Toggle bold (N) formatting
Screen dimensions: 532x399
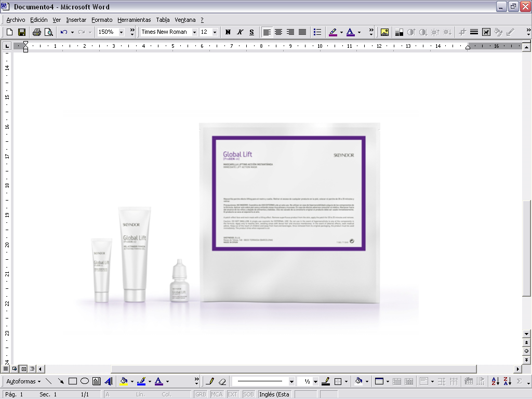(x=228, y=32)
